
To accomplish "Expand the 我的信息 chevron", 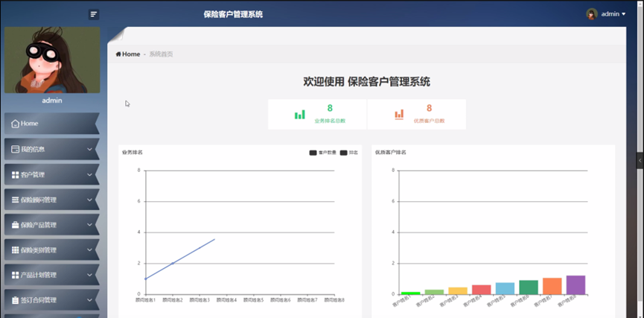I will coord(89,149).
